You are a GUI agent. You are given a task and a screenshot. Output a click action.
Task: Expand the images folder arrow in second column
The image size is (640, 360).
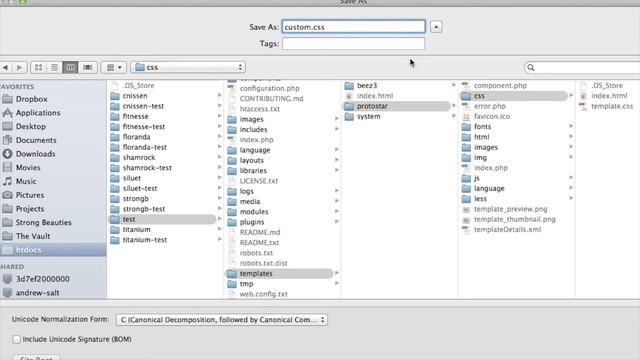[337, 119]
